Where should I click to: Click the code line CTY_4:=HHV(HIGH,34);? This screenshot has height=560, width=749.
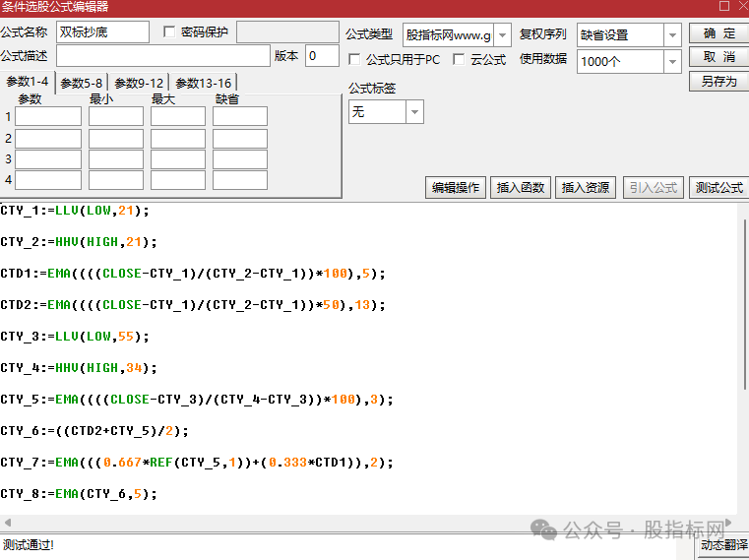[79, 368]
